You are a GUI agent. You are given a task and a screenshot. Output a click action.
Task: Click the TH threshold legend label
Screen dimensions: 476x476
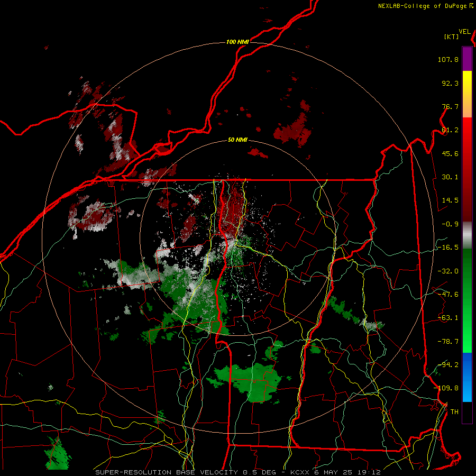click(454, 412)
